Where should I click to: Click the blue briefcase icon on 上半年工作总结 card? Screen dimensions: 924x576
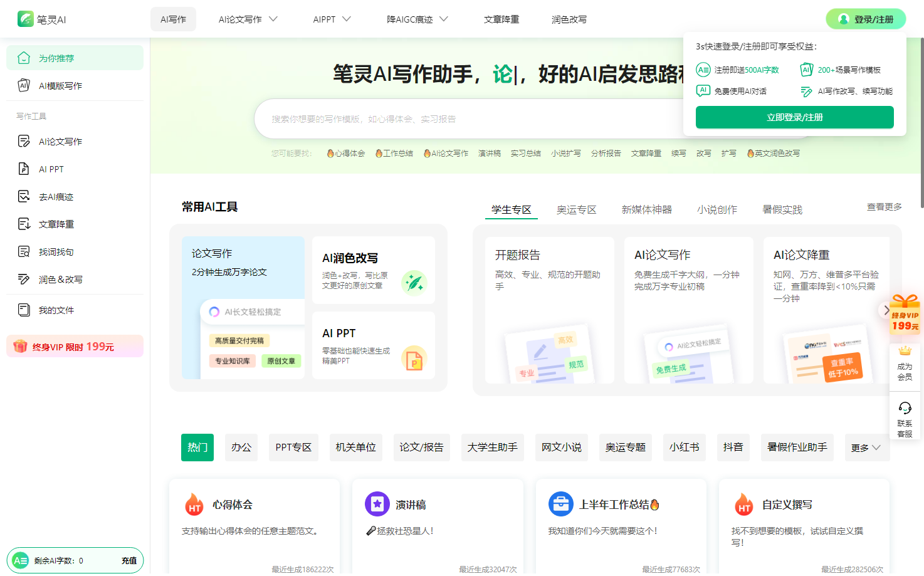[561, 504]
